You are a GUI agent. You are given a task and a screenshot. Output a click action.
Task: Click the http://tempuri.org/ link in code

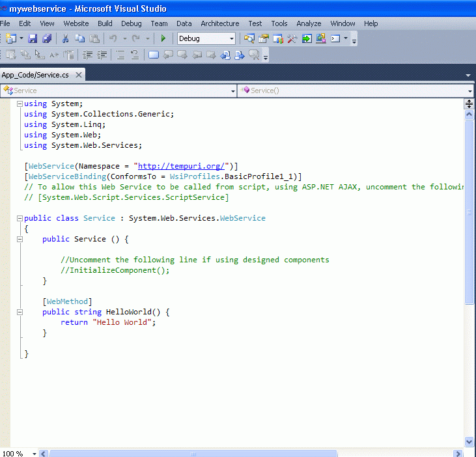181,166
